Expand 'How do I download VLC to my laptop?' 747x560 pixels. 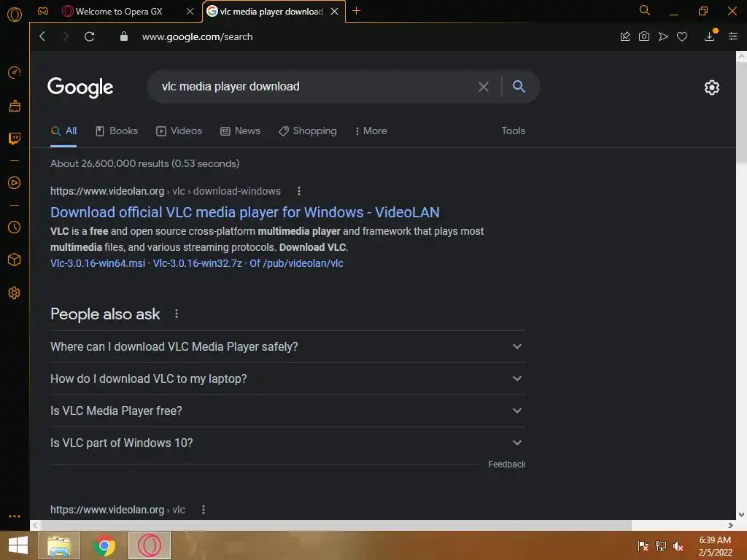(287, 379)
